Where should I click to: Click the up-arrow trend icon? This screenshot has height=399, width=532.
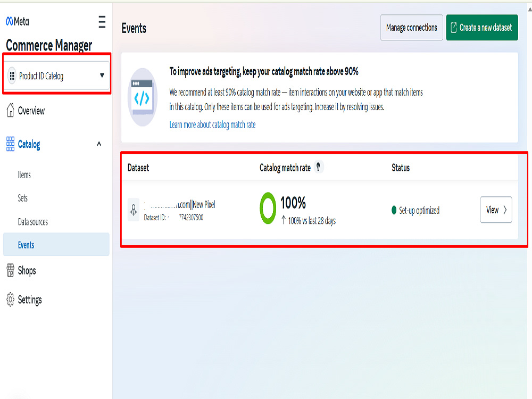284,220
